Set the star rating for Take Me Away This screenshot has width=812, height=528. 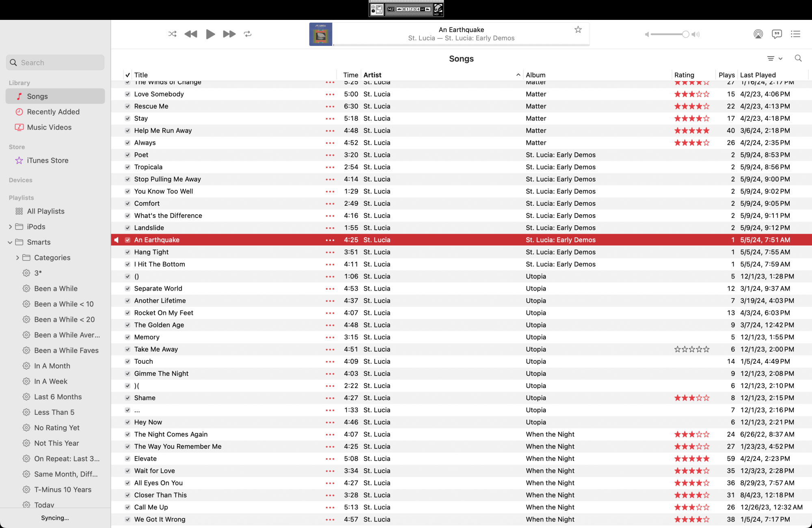click(x=692, y=349)
